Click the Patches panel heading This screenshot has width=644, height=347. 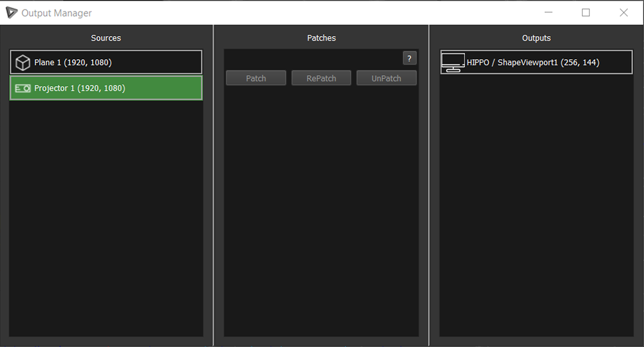tap(321, 38)
